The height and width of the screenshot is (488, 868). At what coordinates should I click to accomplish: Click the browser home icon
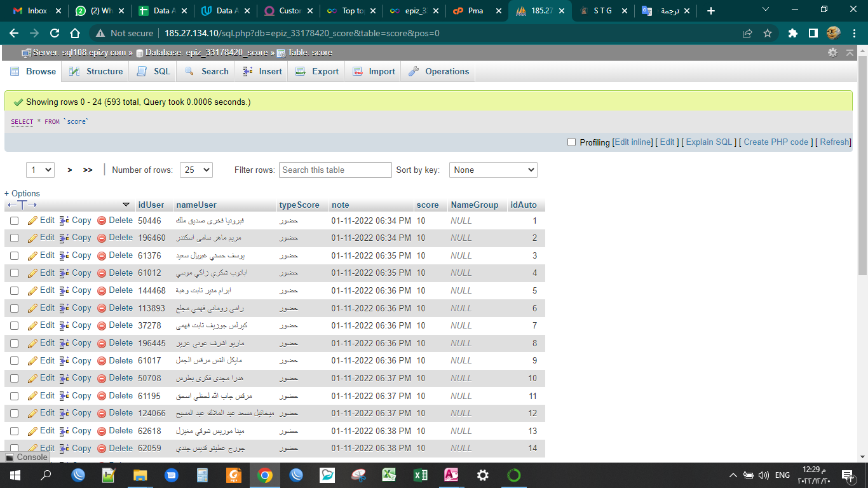(75, 33)
